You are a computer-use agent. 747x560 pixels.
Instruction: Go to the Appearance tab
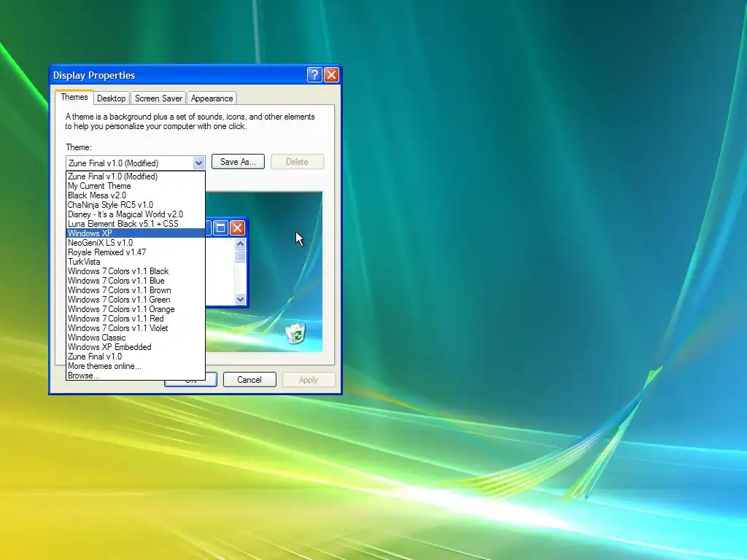point(212,98)
